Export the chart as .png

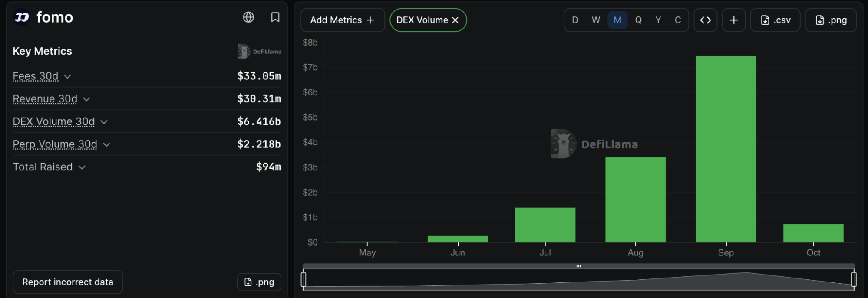[x=831, y=20]
